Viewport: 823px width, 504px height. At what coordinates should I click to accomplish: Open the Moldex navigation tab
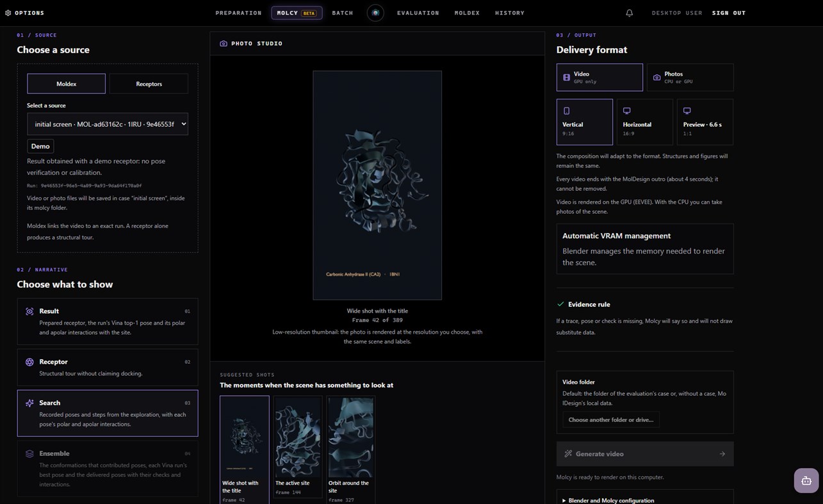coord(467,13)
